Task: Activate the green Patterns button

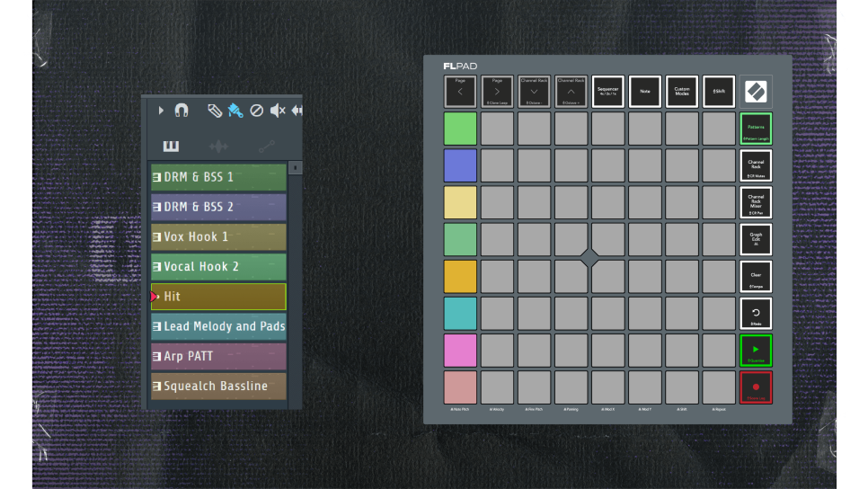Action: click(x=757, y=129)
